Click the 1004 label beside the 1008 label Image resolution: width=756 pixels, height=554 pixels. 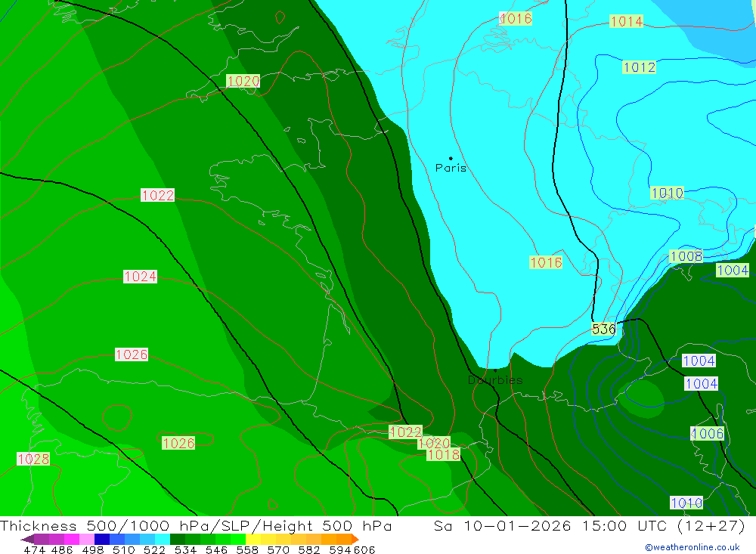click(733, 271)
